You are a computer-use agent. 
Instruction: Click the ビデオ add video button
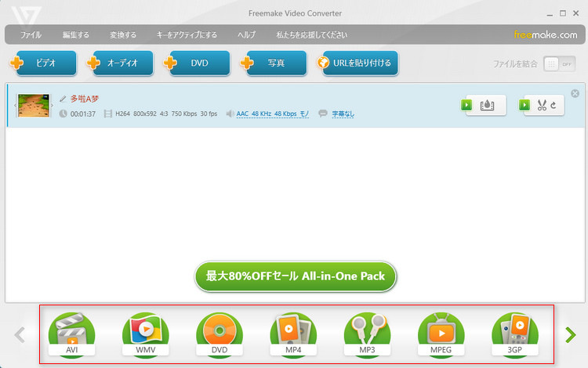point(44,63)
